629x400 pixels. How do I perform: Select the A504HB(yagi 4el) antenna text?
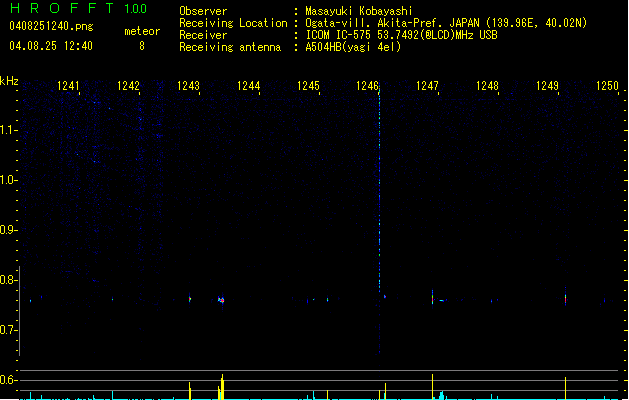pos(353,47)
